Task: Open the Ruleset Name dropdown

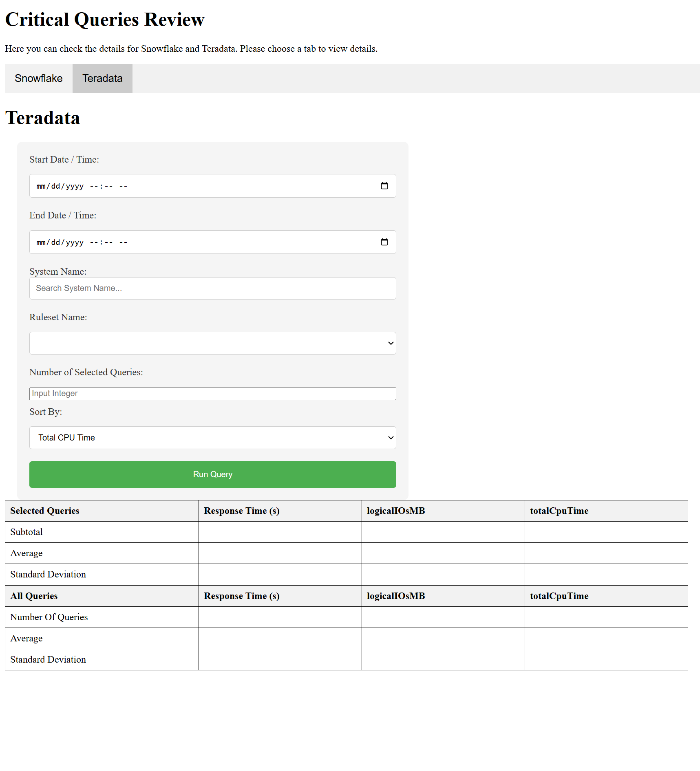Action: pos(212,343)
